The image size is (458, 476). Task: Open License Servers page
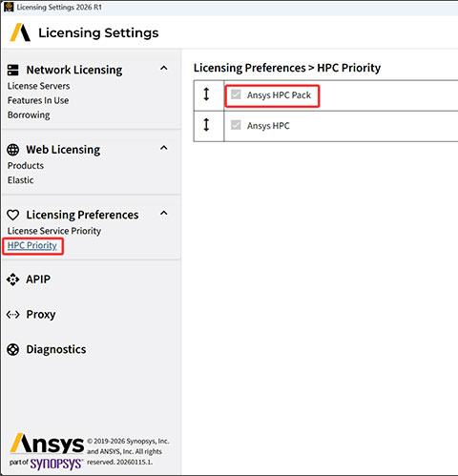tap(38, 86)
